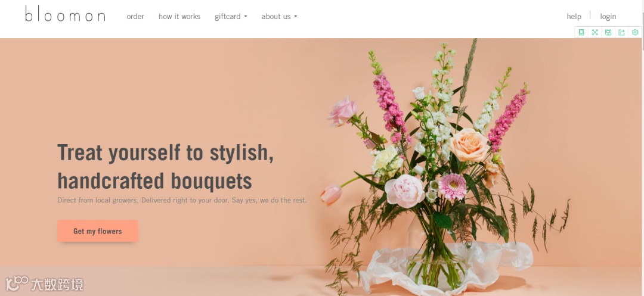Click the page vertical scrollbar
The height and width of the screenshot is (296, 644).
[643, 148]
